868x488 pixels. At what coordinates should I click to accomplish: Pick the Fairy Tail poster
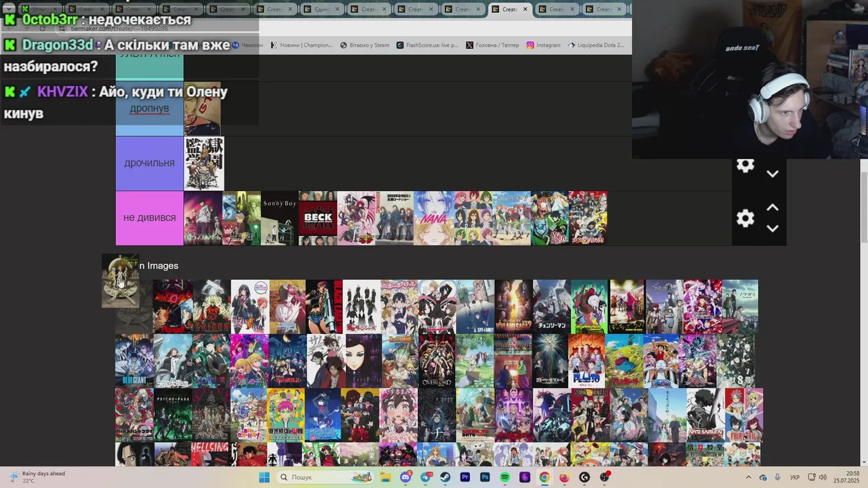point(744,415)
